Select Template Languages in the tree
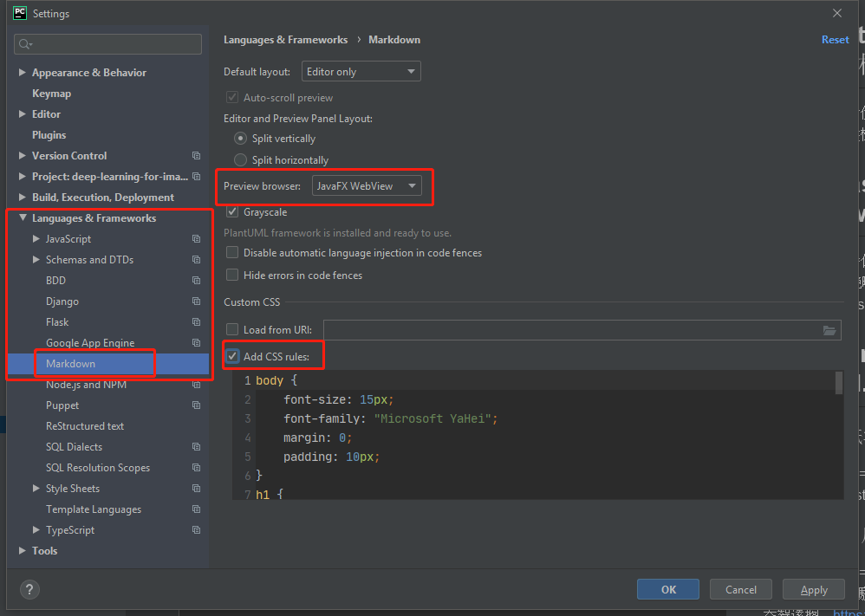This screenshot has height=616, width=865. coord(94,509)
